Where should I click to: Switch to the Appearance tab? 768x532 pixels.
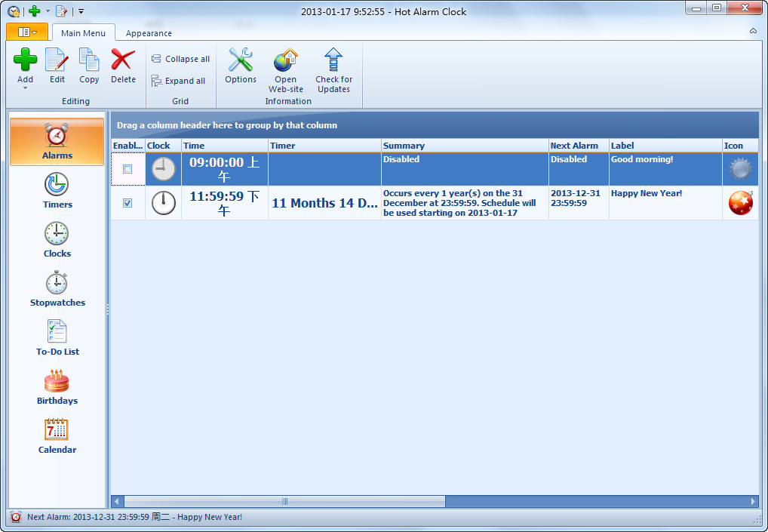pos(149,32)
